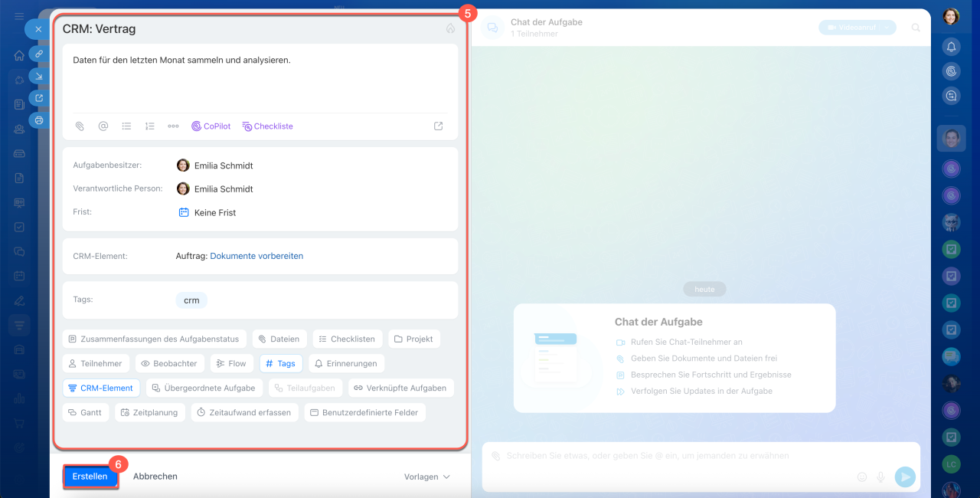The image size is (980, 498).
Task: Open the emoji picker in chat
Action: pyautogui.click(x=862, y=477)
